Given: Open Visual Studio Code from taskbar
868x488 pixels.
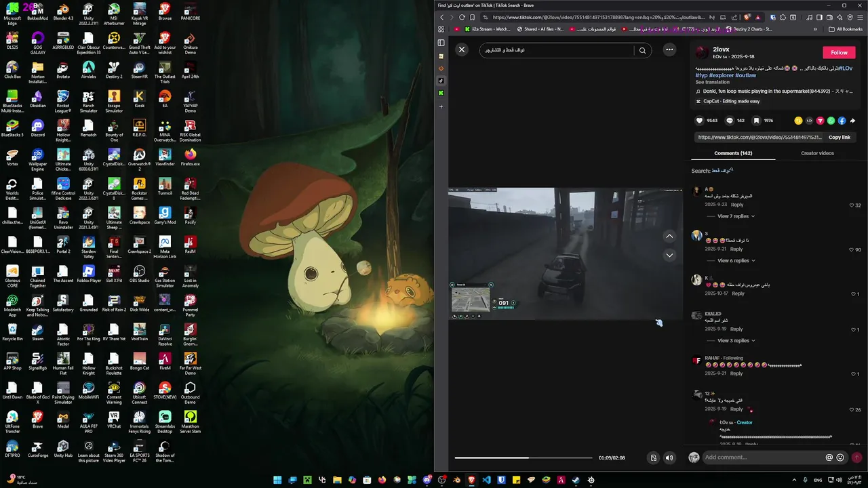Looking at the screenshot, I should point(486,480).
